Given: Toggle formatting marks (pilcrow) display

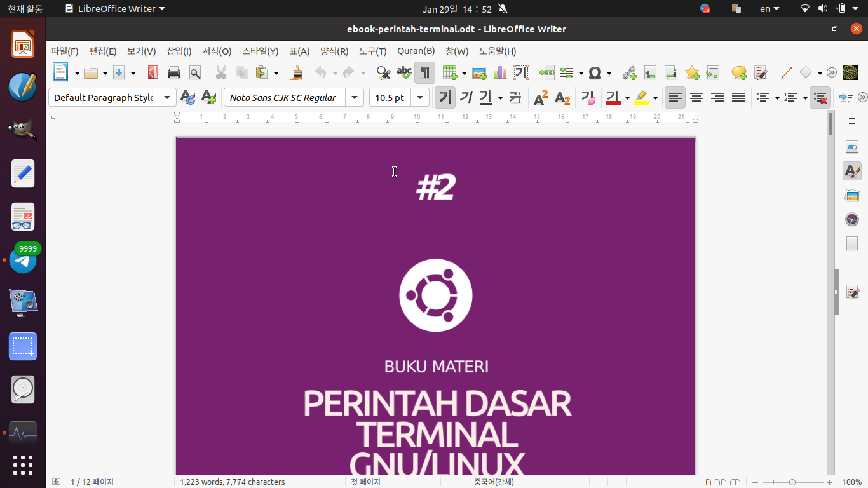Looking at the screenshot, I should 424,72.
